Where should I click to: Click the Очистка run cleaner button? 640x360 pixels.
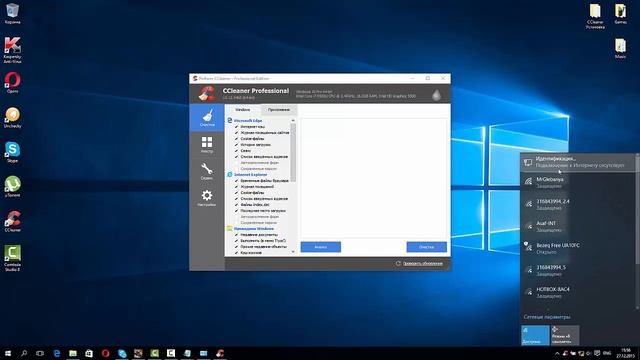click(427, 247)
